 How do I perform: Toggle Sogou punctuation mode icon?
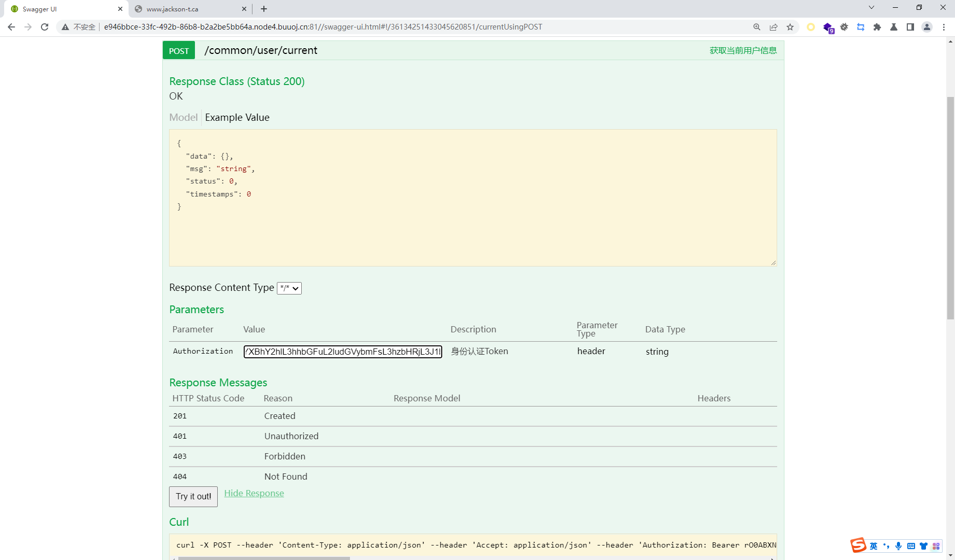point(886,546)
